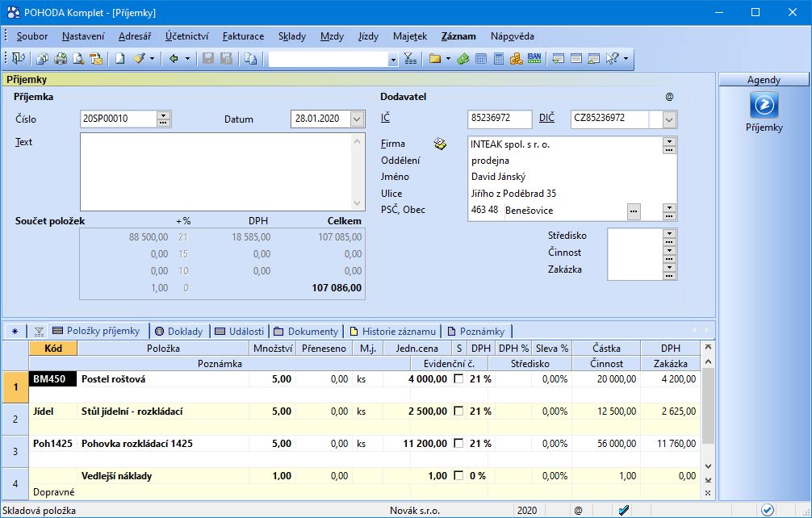Click the gold coins icon

pos(517,58)
